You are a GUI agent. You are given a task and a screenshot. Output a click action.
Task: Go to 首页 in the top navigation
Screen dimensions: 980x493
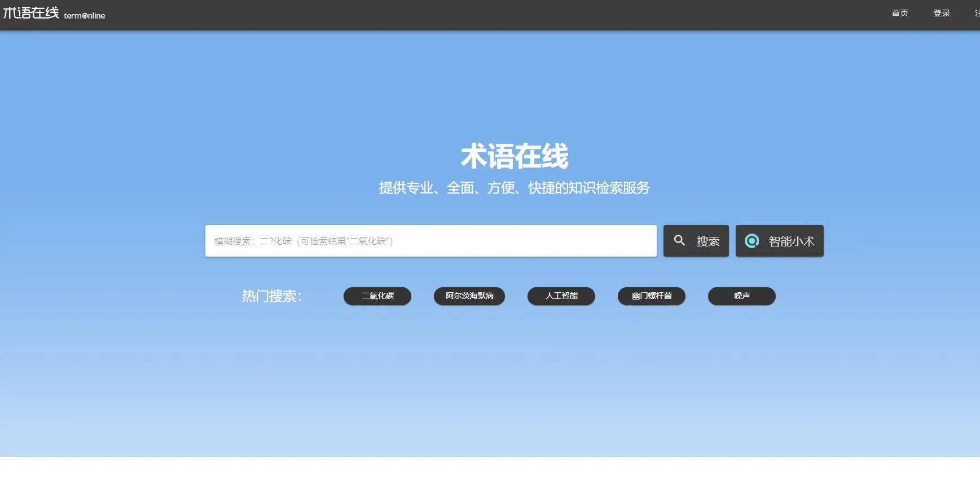click(x=899, y=13)
